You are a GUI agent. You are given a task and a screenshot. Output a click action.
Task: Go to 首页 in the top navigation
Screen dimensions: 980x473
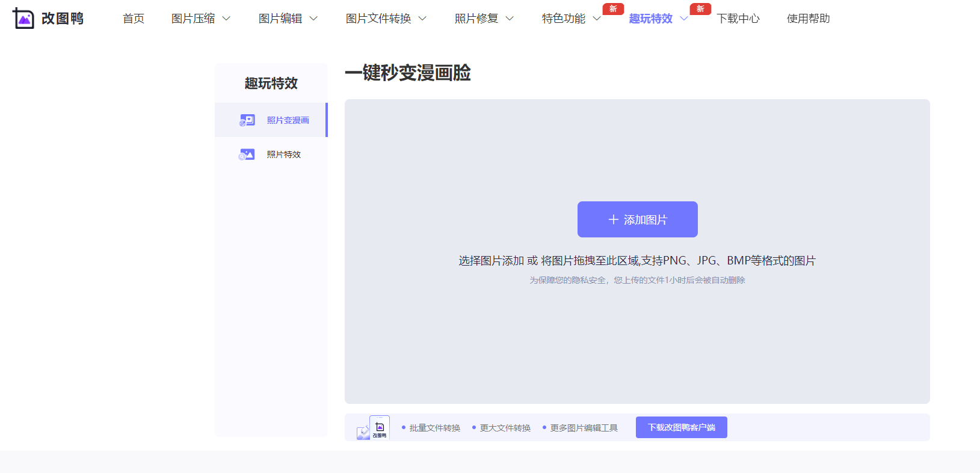(134, 19)
